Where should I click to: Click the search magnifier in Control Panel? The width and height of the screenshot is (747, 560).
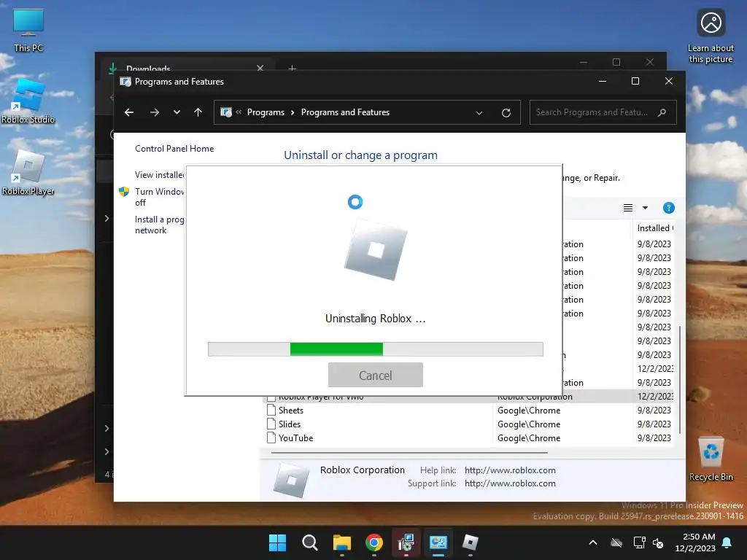(x=662, y=112)
